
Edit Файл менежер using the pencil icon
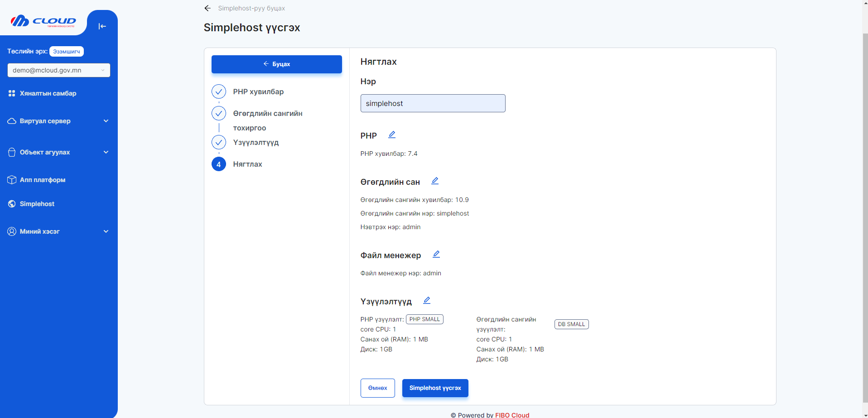(436, 254)
